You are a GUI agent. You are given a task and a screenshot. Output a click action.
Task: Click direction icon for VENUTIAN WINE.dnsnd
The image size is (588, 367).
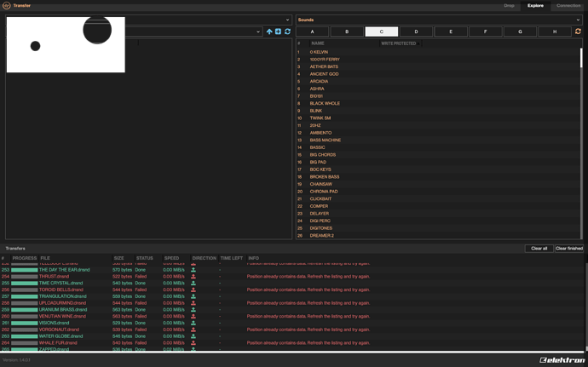pyautogui.click(x=193, y=317)
